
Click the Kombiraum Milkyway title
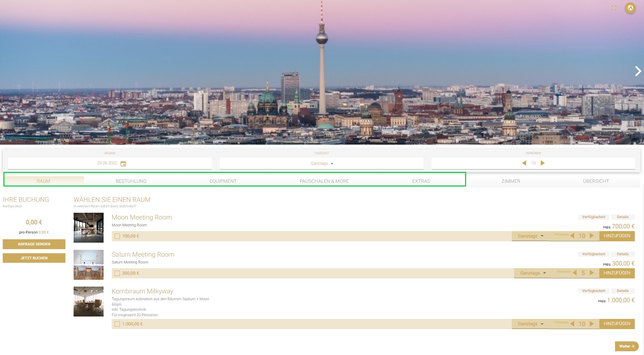tap(142, 291)
